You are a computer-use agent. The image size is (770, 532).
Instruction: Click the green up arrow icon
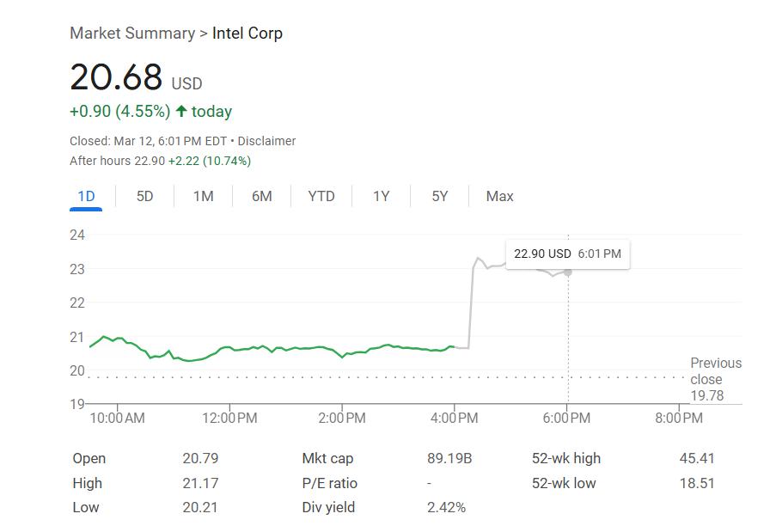tap(180, 112)
